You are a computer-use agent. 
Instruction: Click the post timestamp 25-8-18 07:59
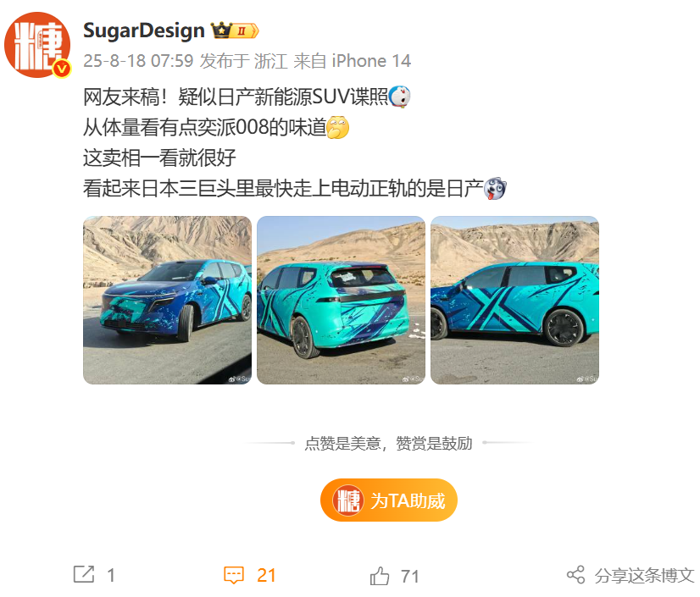[x=138, y=61]
